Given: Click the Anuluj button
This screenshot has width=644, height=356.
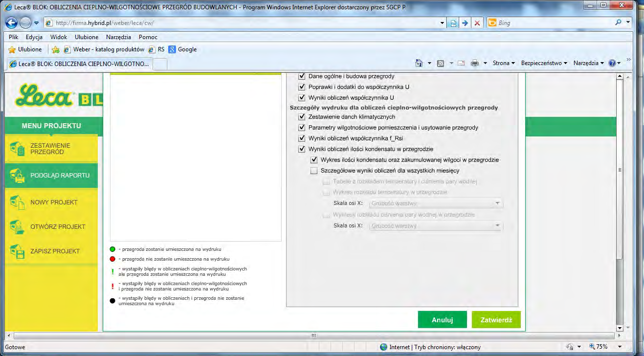Looking at the screenshot, I should (443, 320).
